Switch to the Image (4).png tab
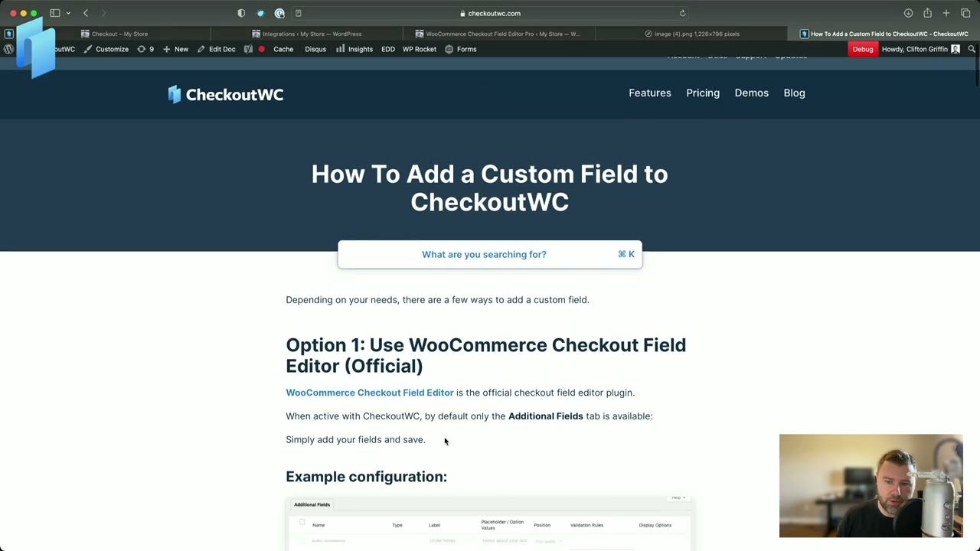This screenshot has width=980, height=551. pos(691,34)
